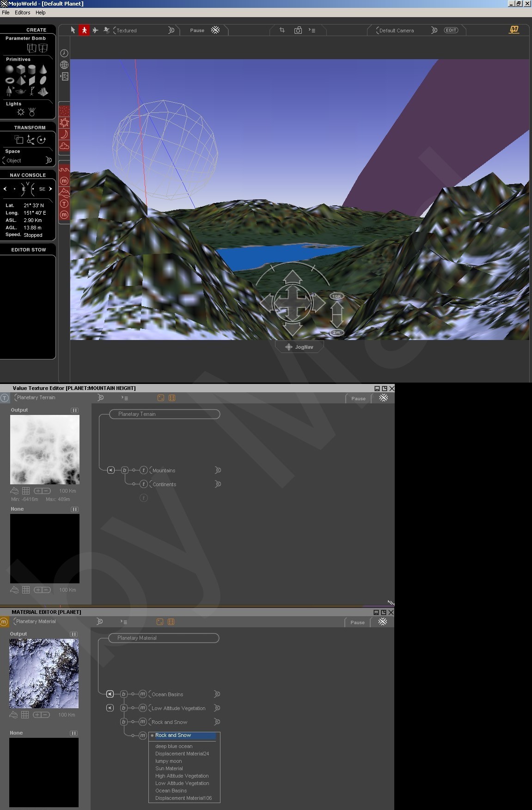Open the Help menu
This screenshot has width=532, height=810.
(x=41, y=12)
